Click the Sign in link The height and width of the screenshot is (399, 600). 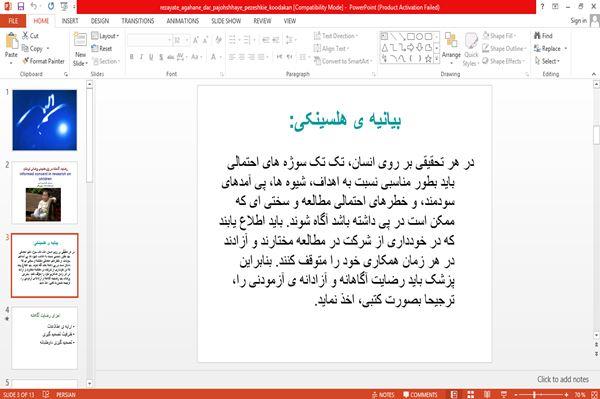(578, 21)
